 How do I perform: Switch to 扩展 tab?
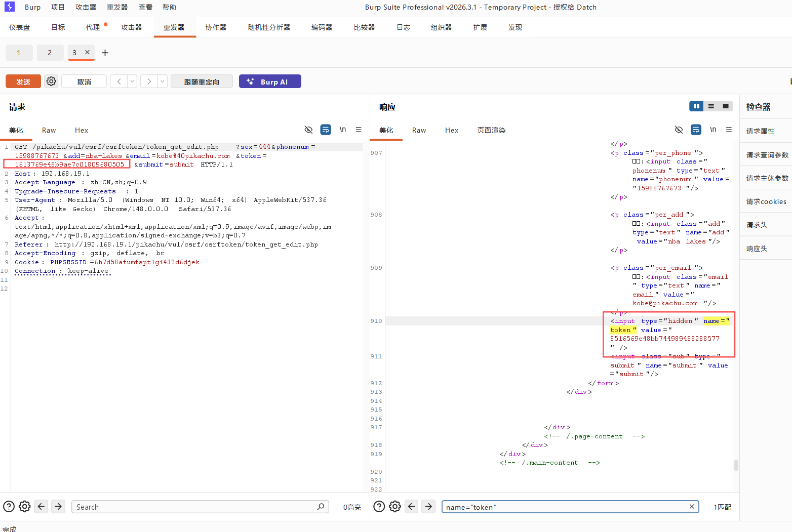coord(480,27)
